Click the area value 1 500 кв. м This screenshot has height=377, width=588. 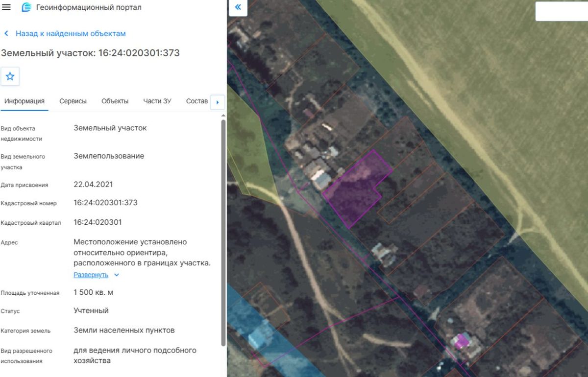coord(94,292)
